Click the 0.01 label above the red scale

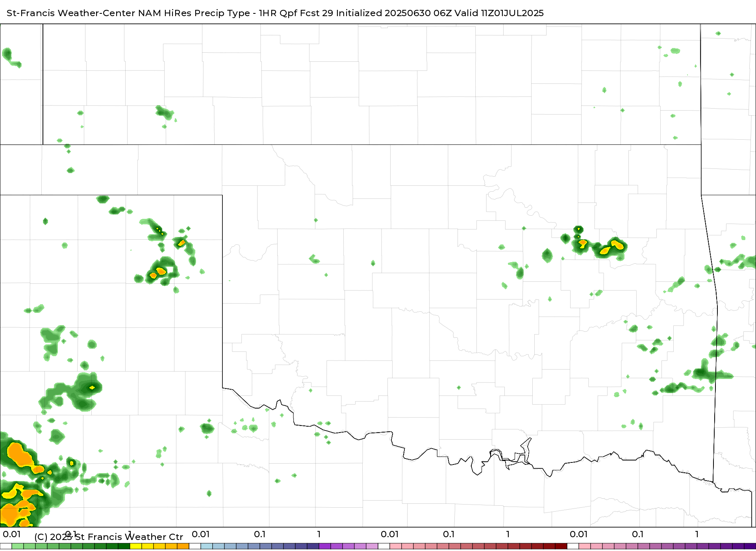point(390,534)
